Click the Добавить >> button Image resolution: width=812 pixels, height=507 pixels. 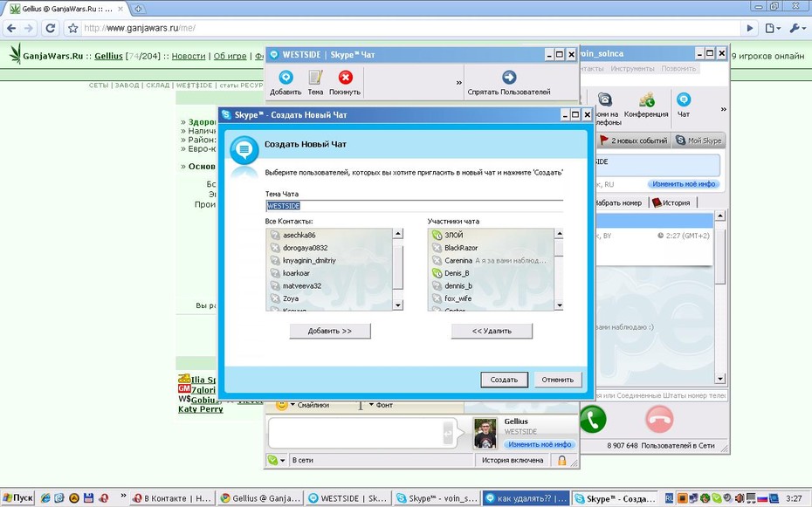tap(330, 331)
